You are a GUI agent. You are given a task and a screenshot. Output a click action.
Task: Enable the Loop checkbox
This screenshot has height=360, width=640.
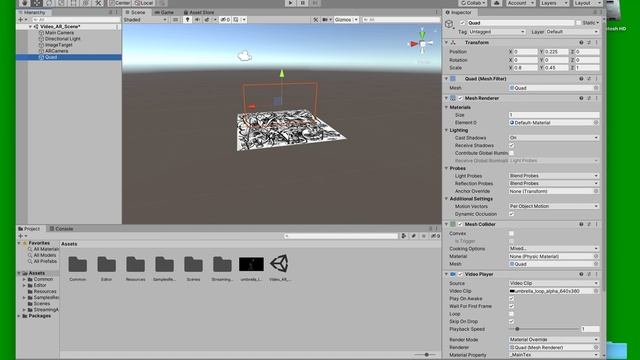[x=511, y=314]
